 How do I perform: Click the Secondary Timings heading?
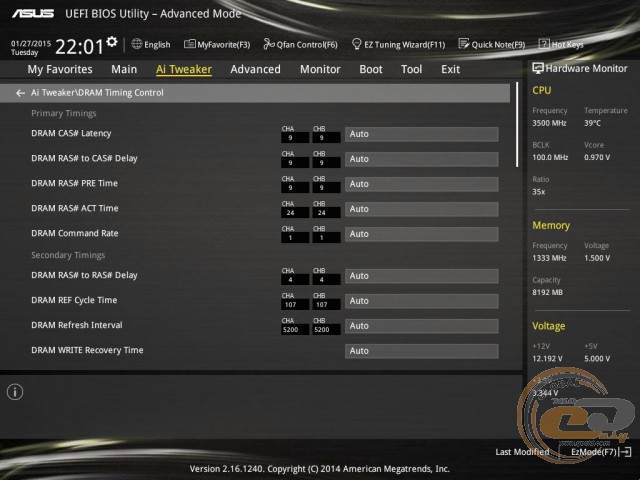pyautogui.click(x=68, y=255)
